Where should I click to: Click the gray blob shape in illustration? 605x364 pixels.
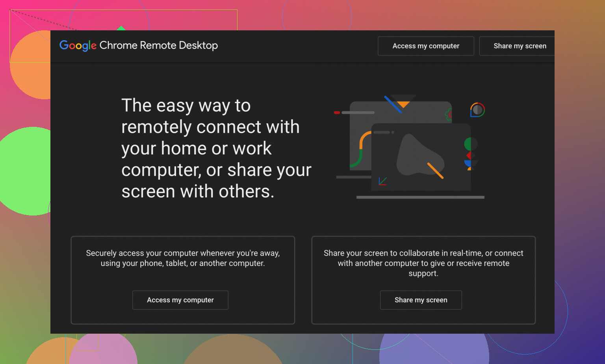[418, 156]
